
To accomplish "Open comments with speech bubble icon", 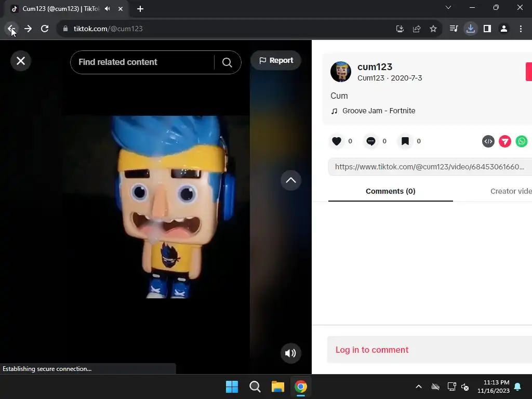I will (x=371, y=141).
